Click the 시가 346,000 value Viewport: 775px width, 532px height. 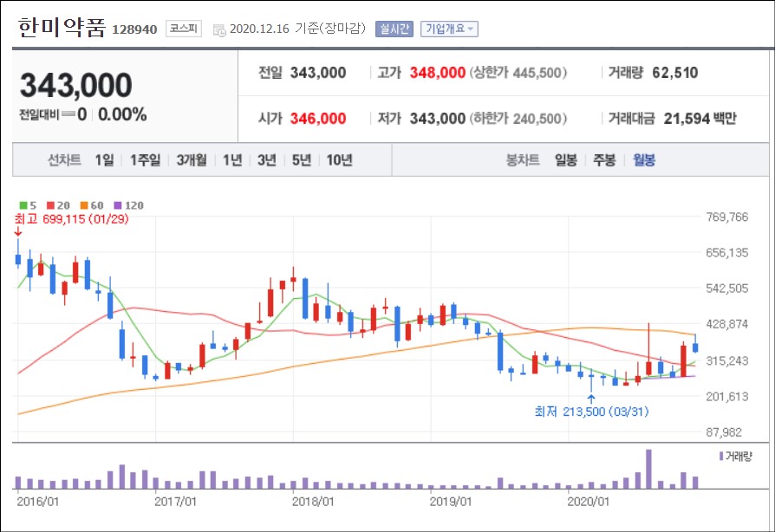(318, 119)
